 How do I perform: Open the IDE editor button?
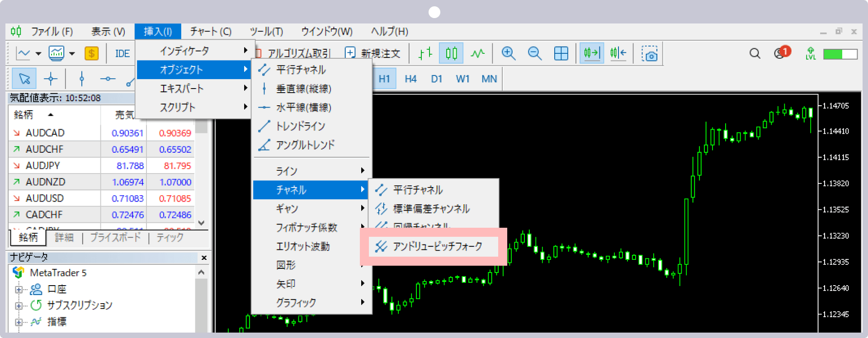pos(123,53)
